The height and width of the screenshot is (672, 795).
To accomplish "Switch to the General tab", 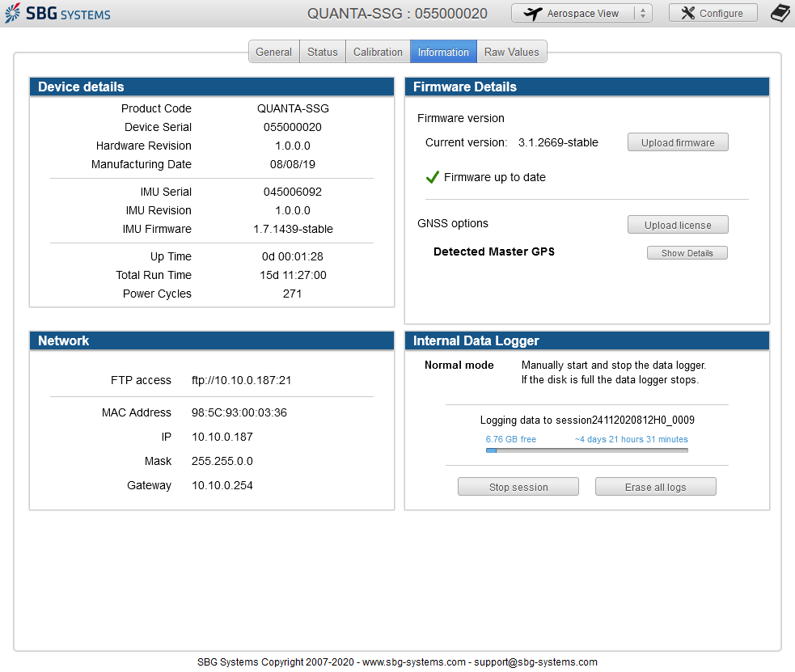I will [274, 52].
